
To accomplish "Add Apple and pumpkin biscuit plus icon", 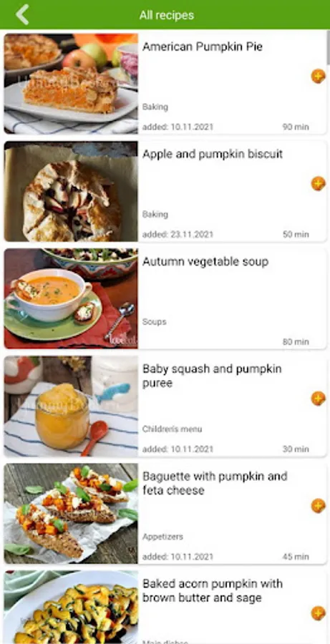I will [318, 184].
